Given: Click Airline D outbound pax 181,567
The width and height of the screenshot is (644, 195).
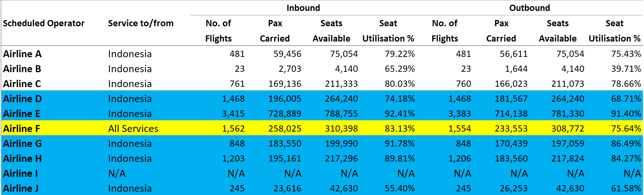Looking at the screenshot, I should (x=511, y=99).
